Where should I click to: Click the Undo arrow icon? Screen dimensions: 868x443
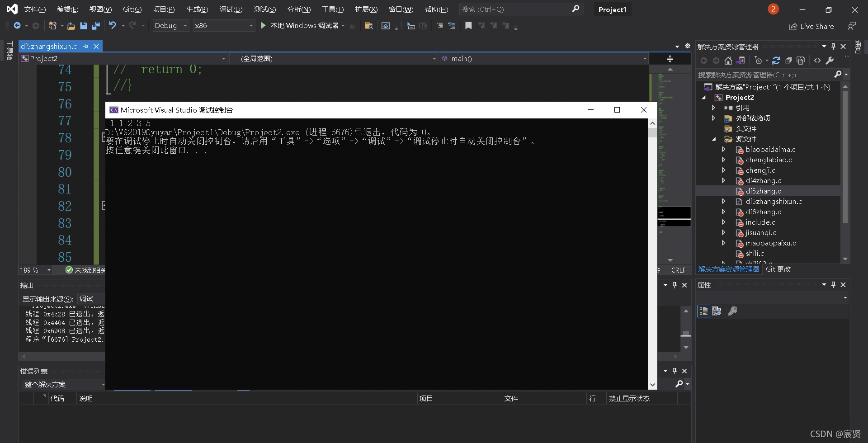tap(112, 26)
